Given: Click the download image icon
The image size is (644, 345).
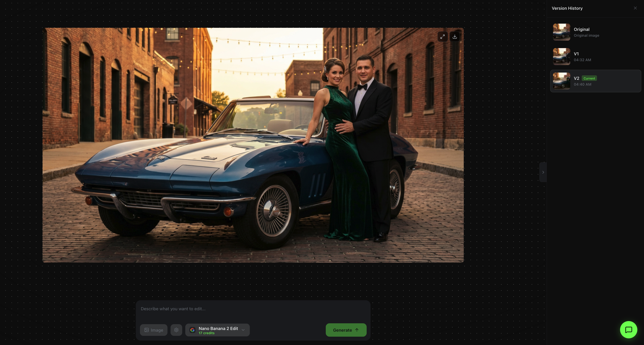Looking at the screenshot, I should (x=455, y=37).
